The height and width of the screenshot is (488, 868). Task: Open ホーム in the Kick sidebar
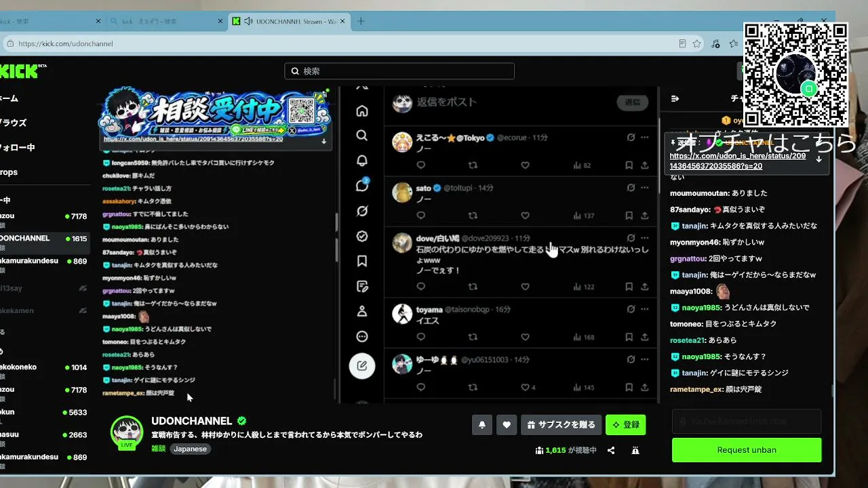[9, 98]
